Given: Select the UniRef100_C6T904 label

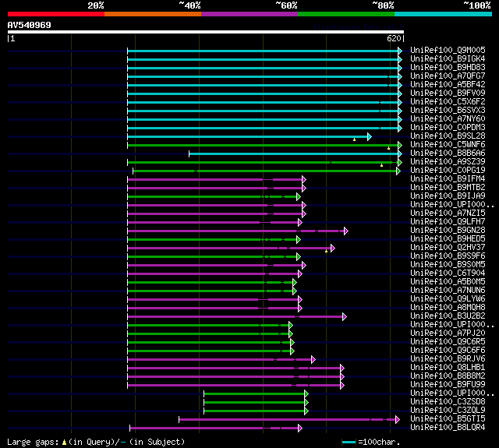Looking at the screenshot, I should coord(448,273).
